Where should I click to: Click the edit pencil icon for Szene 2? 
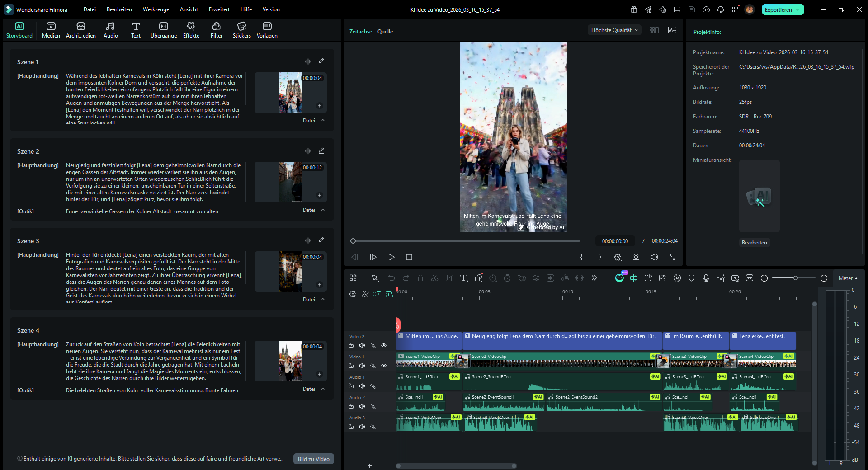tap(321, 151)
